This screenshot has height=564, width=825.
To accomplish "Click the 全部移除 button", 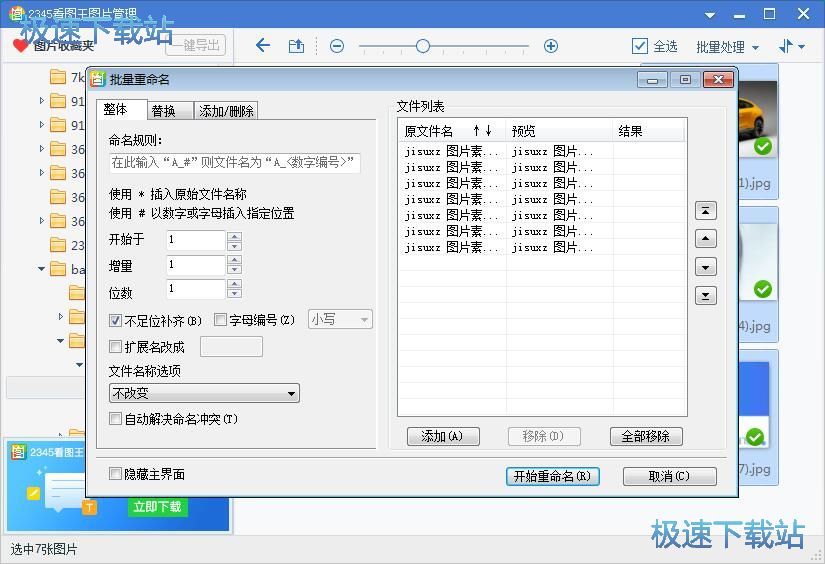I will pyautogui.click(x=646, y=436).
